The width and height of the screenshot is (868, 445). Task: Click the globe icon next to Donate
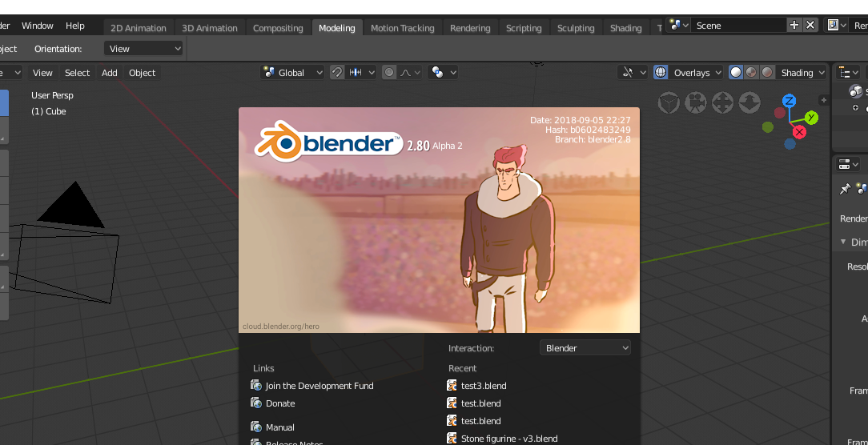(x=255, y=403)
